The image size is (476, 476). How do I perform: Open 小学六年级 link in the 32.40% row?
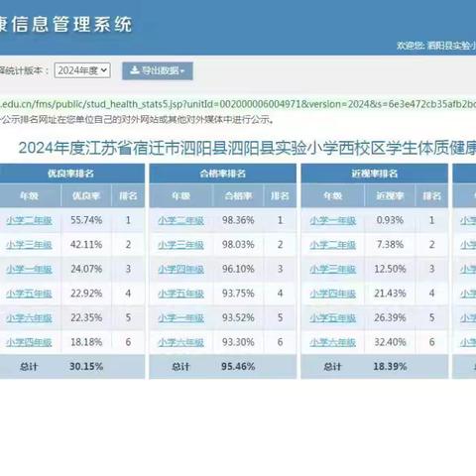[x=333, y=342]
